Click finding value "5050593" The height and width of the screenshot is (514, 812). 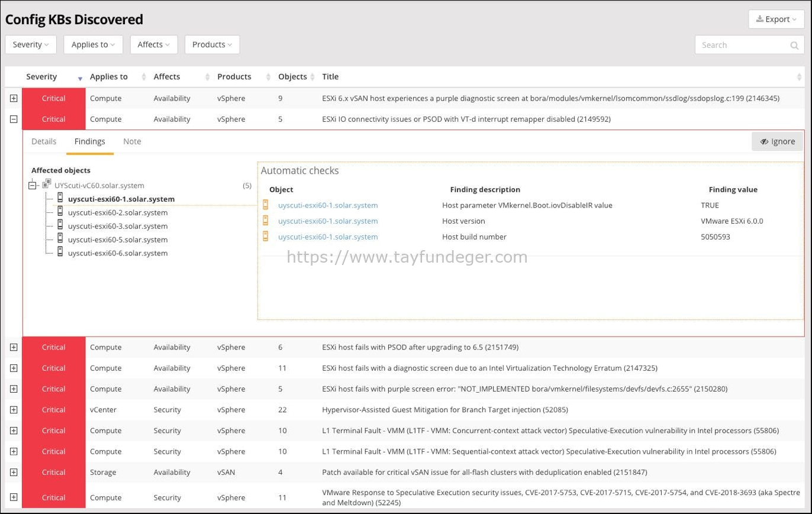[x=716, y=237]
